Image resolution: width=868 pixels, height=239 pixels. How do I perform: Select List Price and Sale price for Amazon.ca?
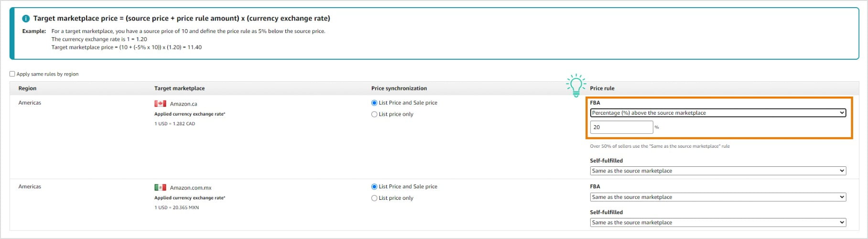click(x=374, y=103)
